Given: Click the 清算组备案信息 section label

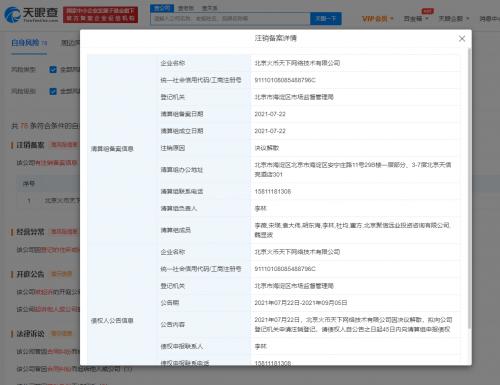Looking at the screenshot, I should (112, 149).
